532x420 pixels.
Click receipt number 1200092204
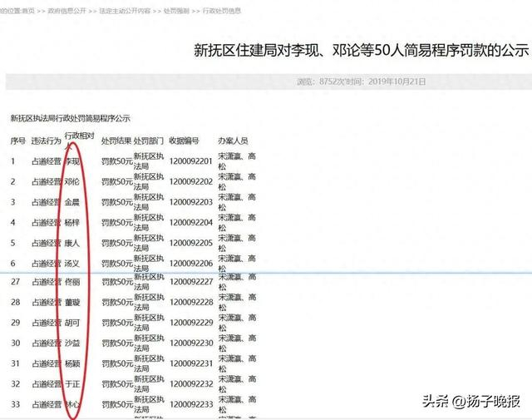[191, 222]
